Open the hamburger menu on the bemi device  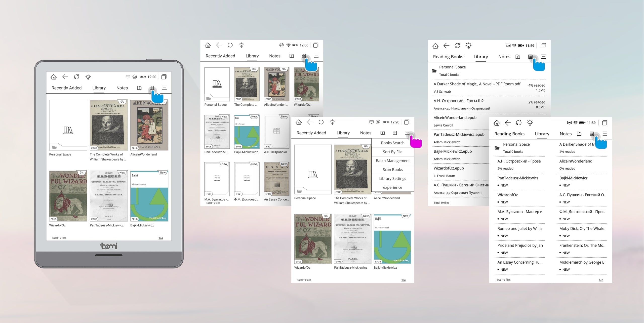click(165, 88)
